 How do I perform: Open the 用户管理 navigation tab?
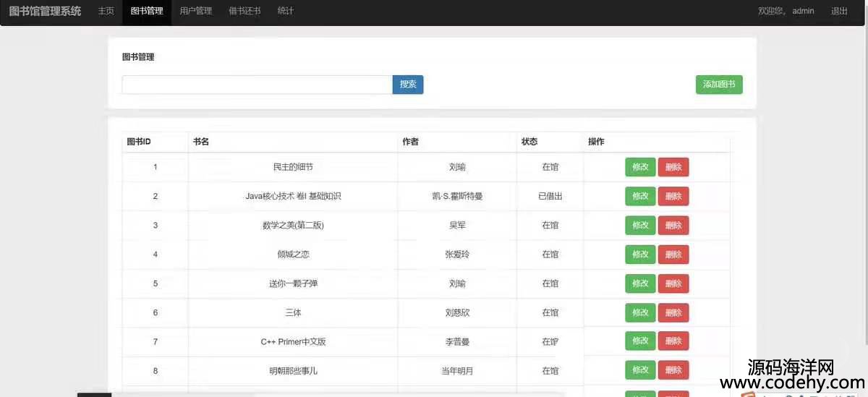195,12
